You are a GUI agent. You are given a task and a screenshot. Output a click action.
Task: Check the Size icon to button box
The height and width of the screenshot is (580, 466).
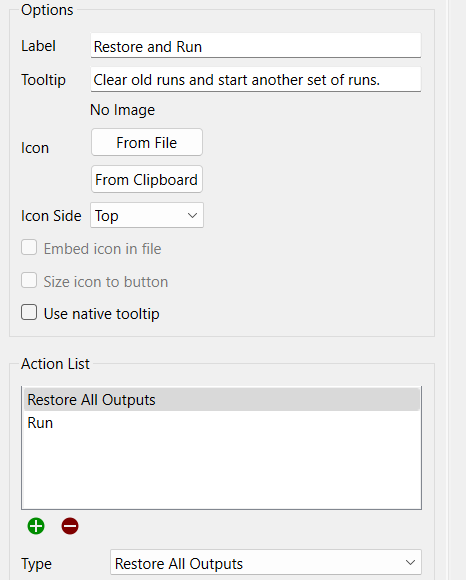(x=29, y=280)
